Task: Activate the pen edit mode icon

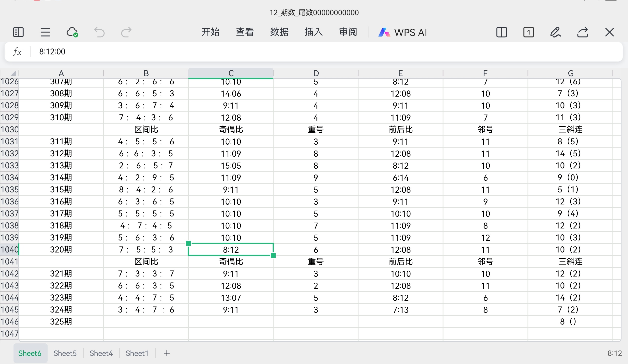Action: click(x=555, y=32)
